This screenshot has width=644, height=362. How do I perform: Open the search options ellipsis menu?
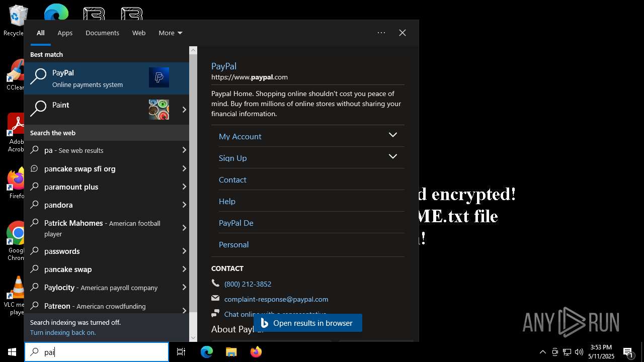click(381, 33)
